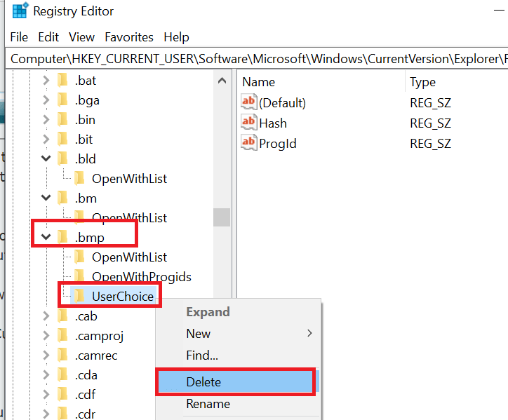
Task: Click the .camproj folder icon
Action: pos(62,335)
